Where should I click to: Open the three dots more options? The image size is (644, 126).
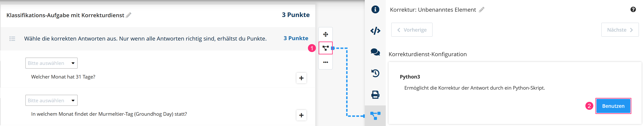(x=326, y=62)
